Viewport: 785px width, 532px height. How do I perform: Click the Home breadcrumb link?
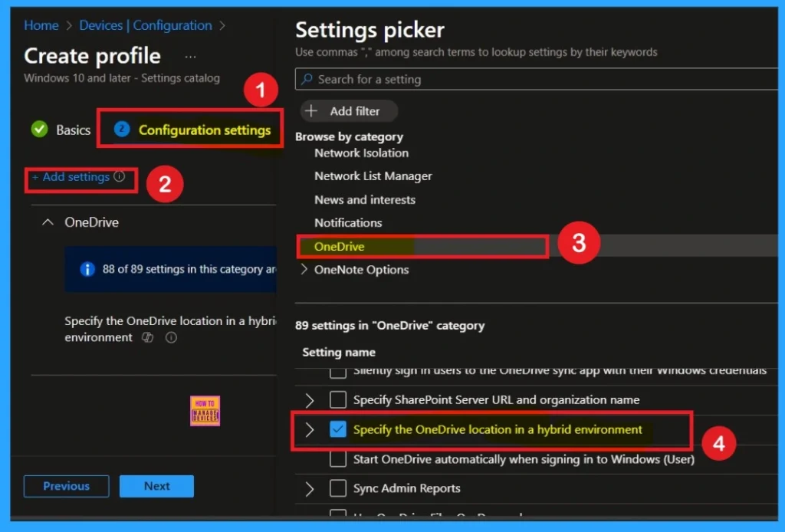41,25
